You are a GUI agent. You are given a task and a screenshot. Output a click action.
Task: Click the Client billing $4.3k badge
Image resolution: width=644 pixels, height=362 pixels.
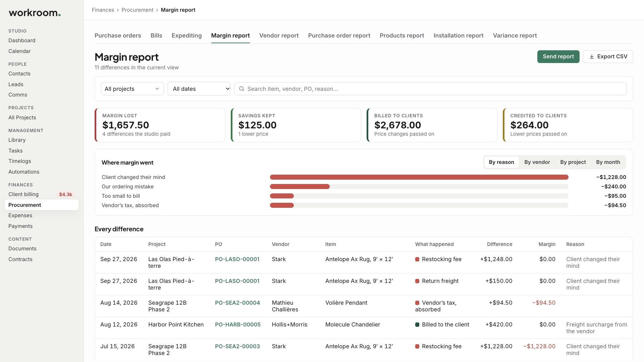click(65, 194)
